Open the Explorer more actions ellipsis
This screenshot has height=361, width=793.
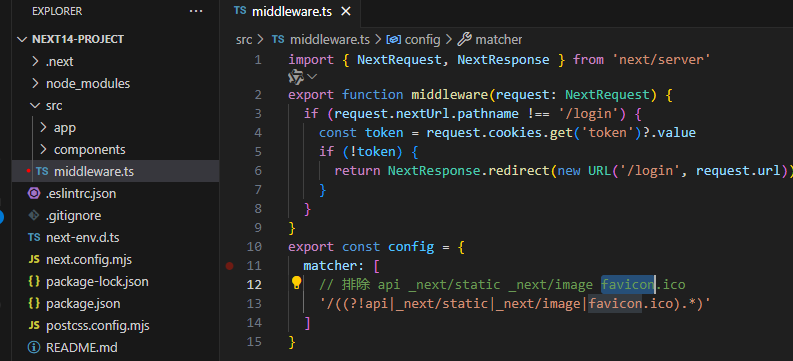pyautogui.click(x=196, y=11)
